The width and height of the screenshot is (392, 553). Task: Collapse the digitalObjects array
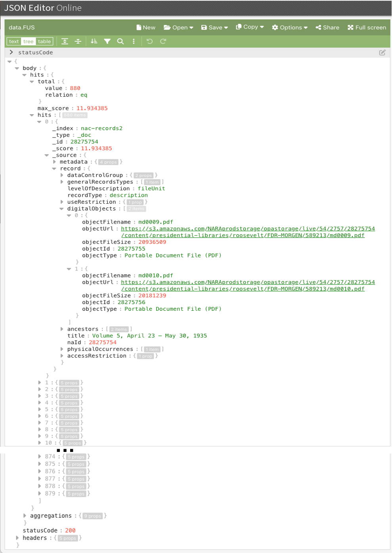click(62, 209)
